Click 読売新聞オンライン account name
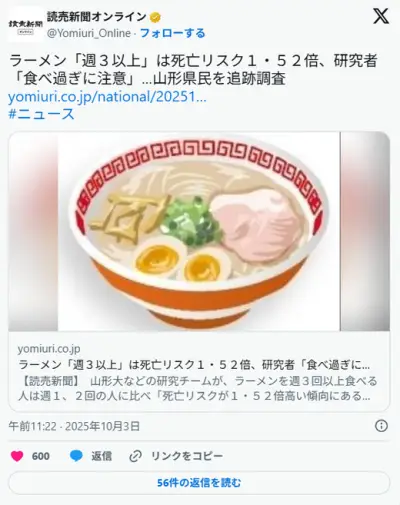 tap(97, 17)
